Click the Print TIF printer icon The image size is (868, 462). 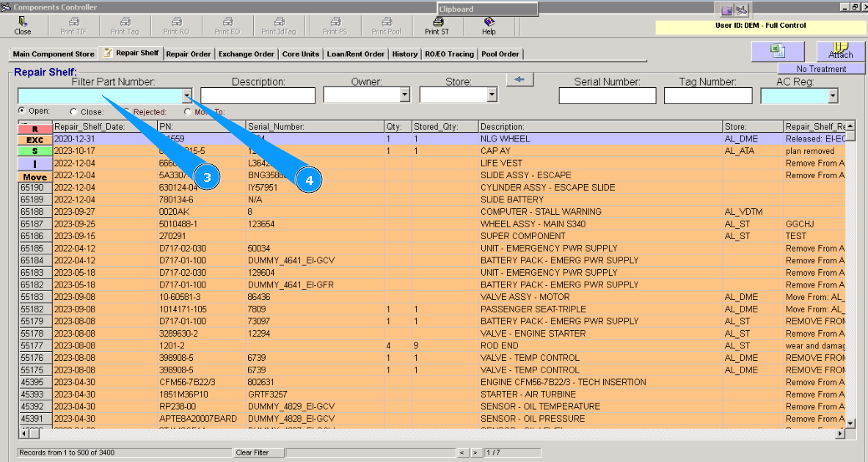click(73, 21)
